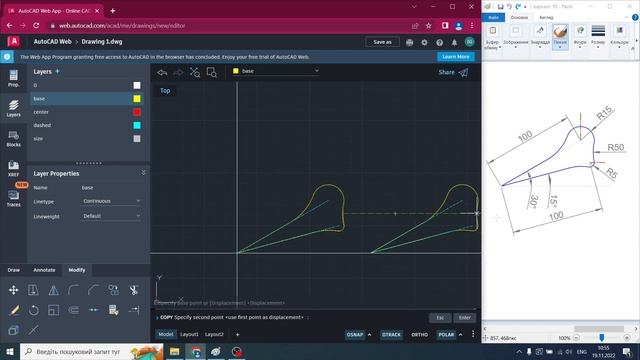The image size is (640, 360).
Task: Switch to the Model tab
Action: pos(166,334)
